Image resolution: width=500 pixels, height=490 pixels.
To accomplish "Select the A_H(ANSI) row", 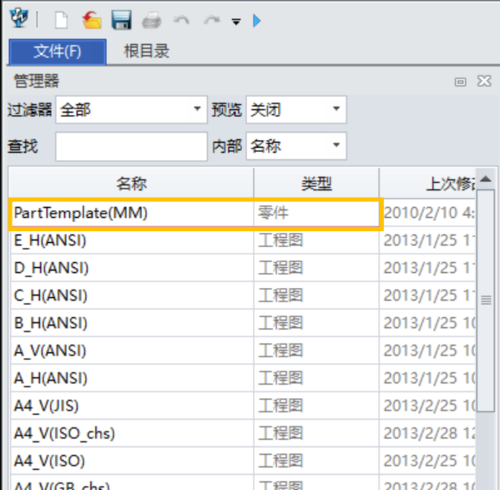I will pos(242,378).
